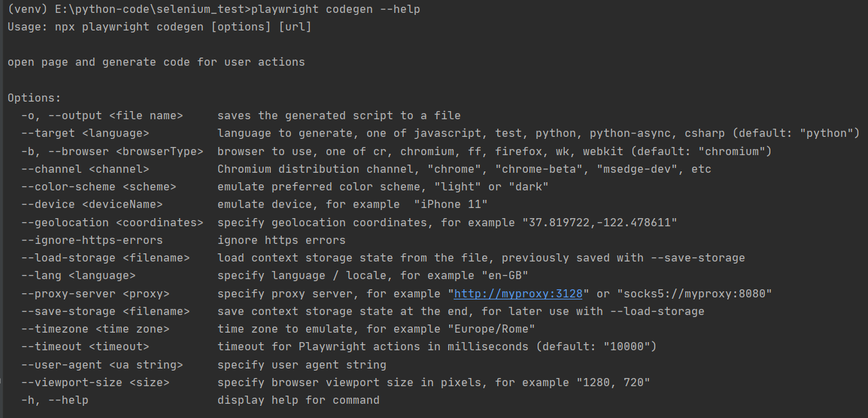Viewport: 868px width, 418px height.
Task: Click the '--proxy-server <proxy>' option text
Action: (x=95, y=293)
